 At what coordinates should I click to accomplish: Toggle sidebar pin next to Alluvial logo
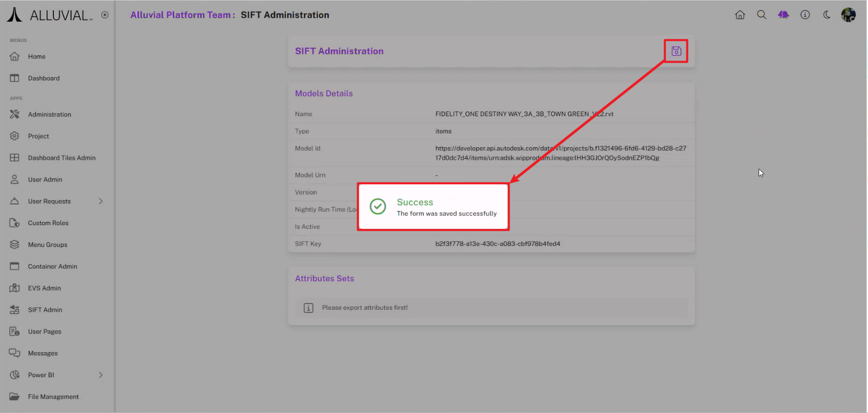pyautogui.click(x=105, y=15)
